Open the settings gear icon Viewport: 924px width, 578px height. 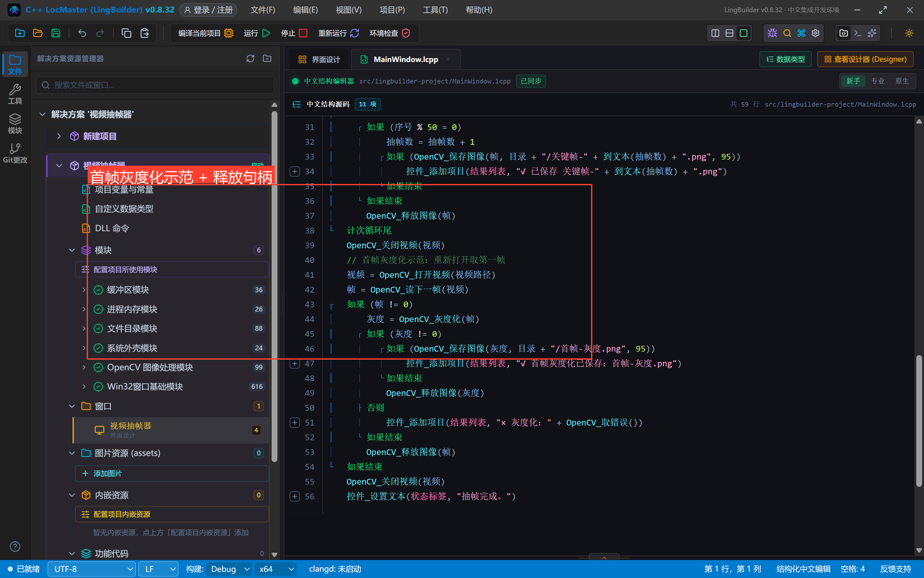[x=815, y=33]
